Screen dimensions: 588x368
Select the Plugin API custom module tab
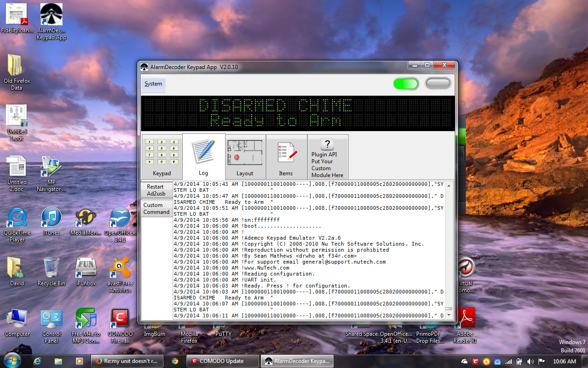click(328, 157)
